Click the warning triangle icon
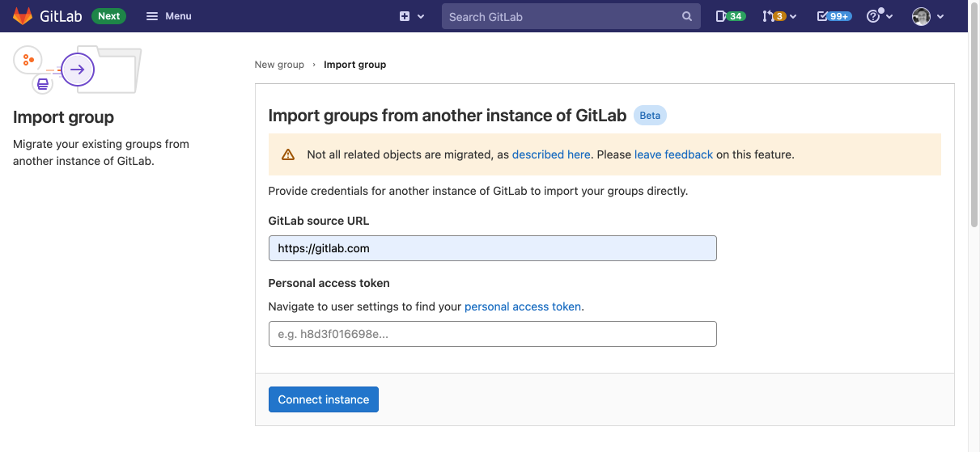 point(288,154)
